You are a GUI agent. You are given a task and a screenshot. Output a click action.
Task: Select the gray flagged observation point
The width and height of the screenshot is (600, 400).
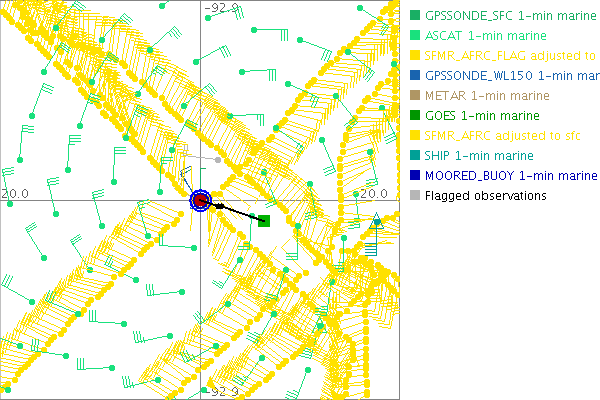coord(218,159)
